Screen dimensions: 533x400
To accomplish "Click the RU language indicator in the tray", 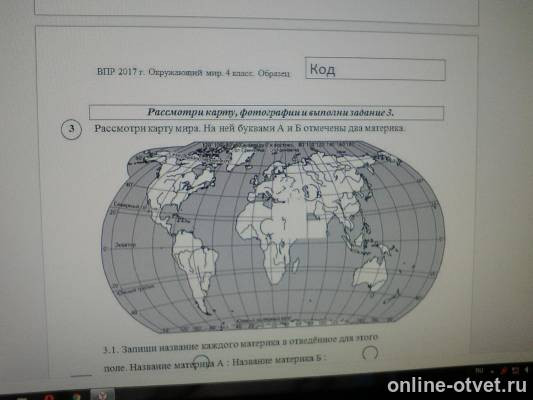I will pos(480,371).
